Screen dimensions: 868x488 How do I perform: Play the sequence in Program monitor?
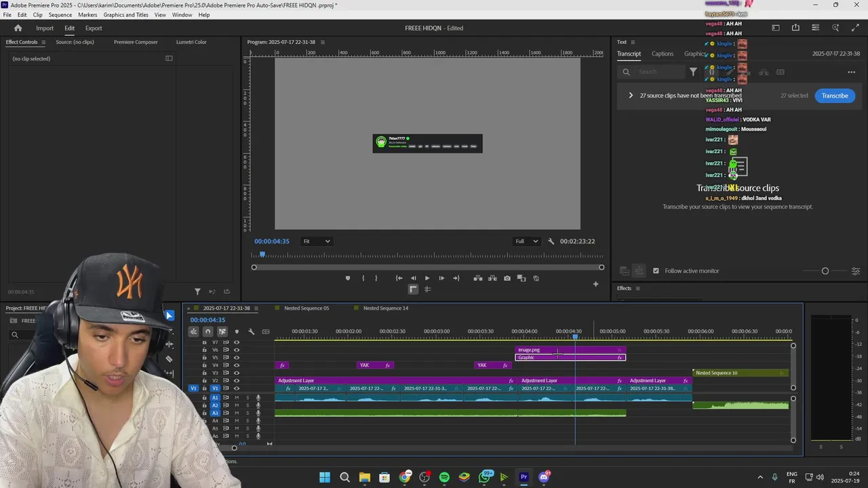coord(427,278)
